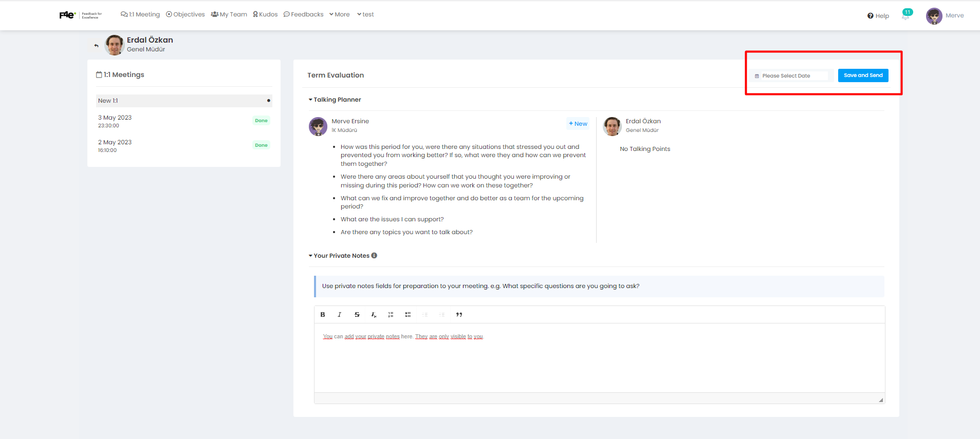Screen dimensions: 980x439
Task: Open the Merve user menu name
Action: (954, 15)
